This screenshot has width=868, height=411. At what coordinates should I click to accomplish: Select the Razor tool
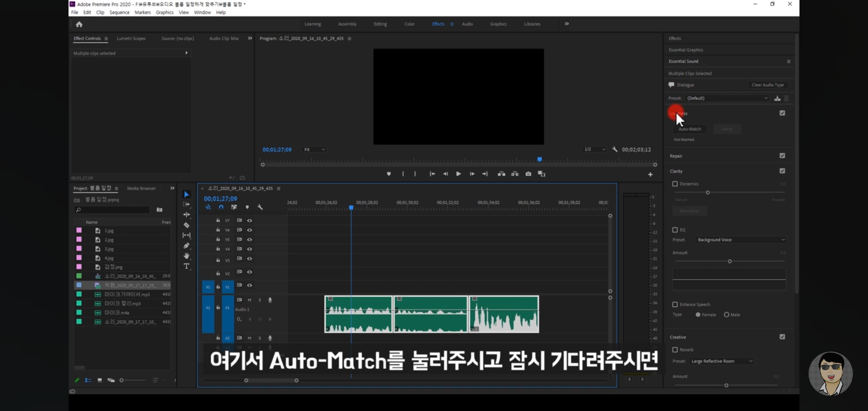click(x=186, y=225)
